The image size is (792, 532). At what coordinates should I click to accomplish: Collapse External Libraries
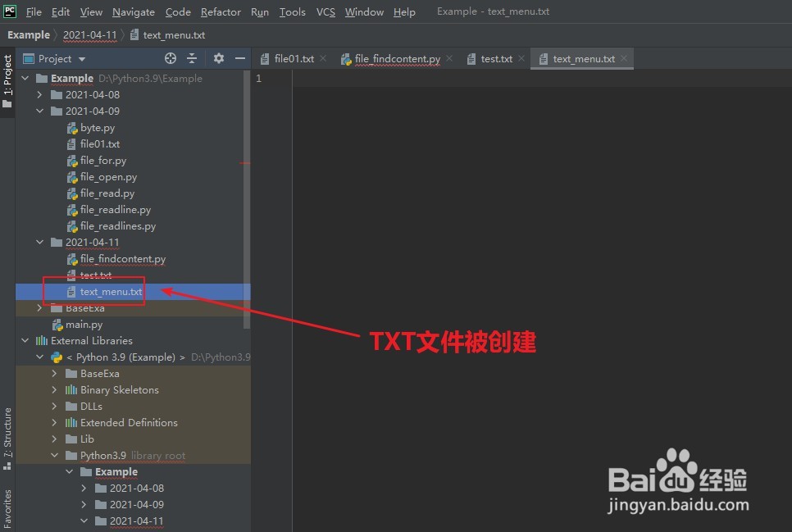coord(25,340)
